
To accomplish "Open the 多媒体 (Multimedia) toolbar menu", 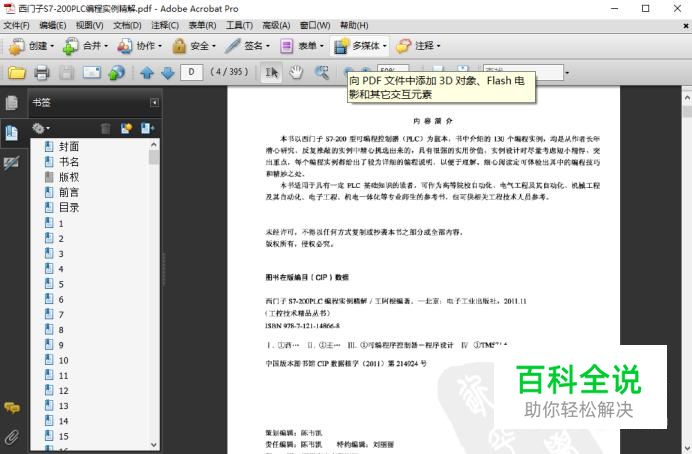I will [360, 46].
